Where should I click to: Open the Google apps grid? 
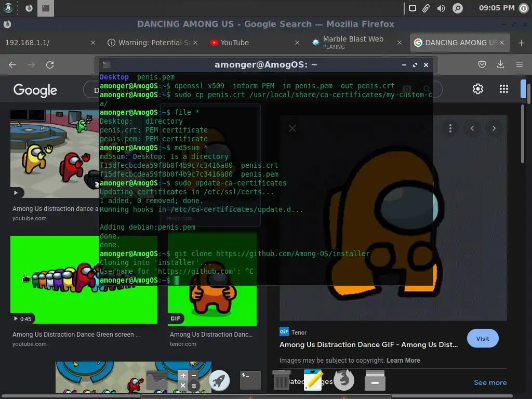click(504, 89)
